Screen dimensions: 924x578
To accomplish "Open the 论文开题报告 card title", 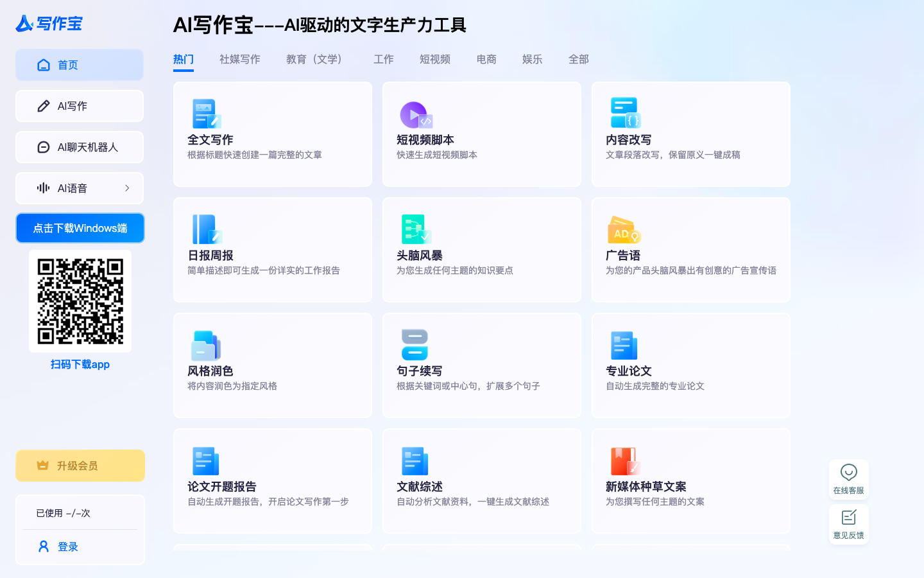I will pyautogui.click(x=222, y=487).
